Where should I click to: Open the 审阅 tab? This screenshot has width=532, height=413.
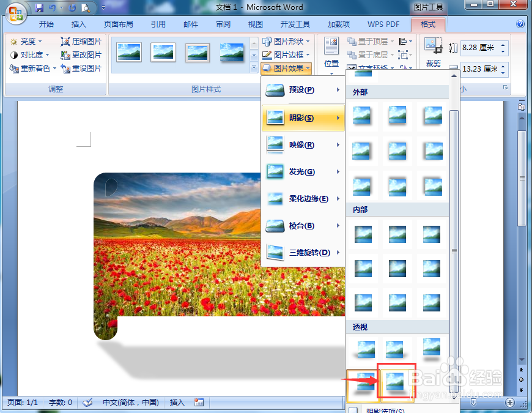click(x=223, y=24)
